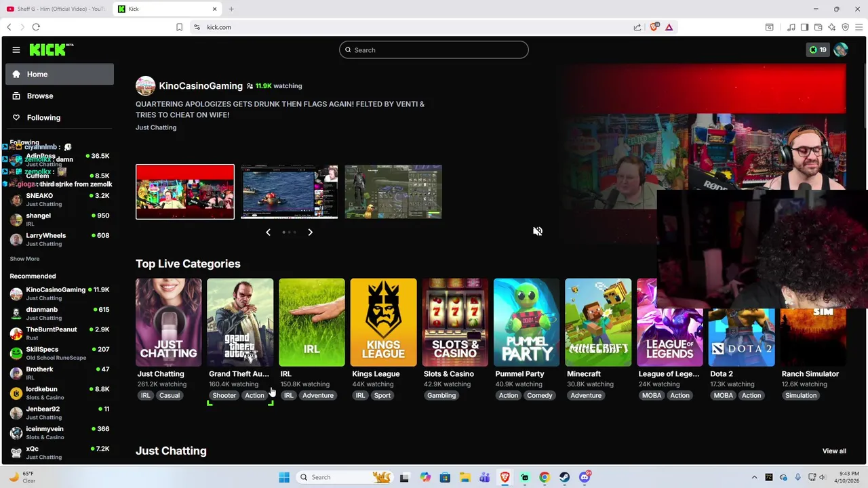The image size is (868, 488).
Task: Go back in browser history
Action: 9,27
